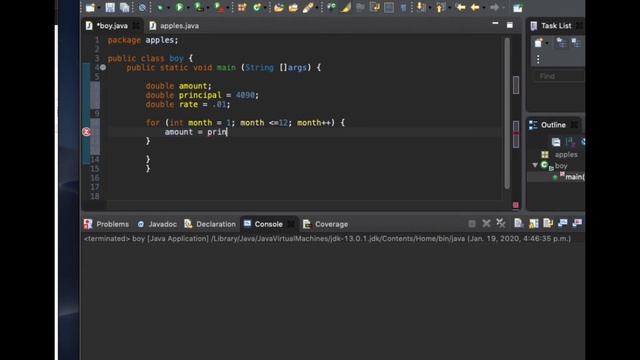The height and width of the screenshot is (360, 640).
Task: Click the Back navigation arrow
Action: [475, 7]
